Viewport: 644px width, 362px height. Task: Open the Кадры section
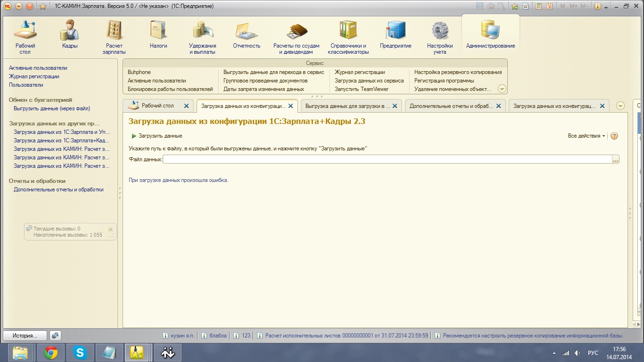(x=69, y=35)
